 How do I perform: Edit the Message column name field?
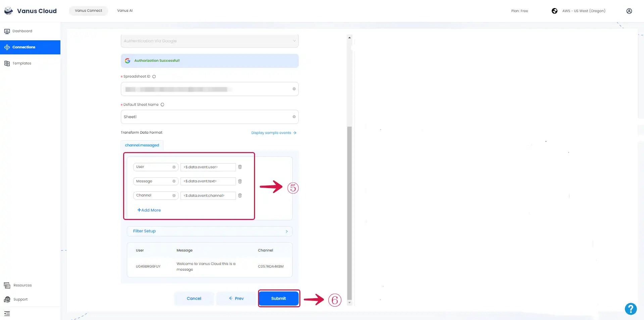pyautogui.click(x=156, y=181)
